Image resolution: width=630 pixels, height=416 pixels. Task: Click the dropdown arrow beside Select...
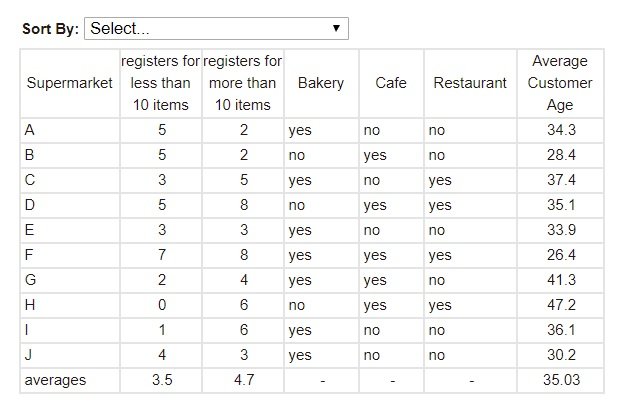tap(336, 28)
